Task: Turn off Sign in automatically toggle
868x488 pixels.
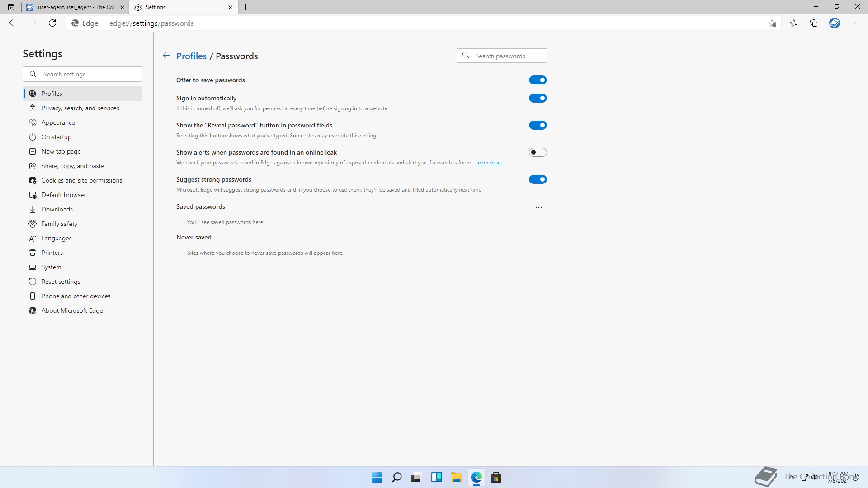Action: coord(538,98)
